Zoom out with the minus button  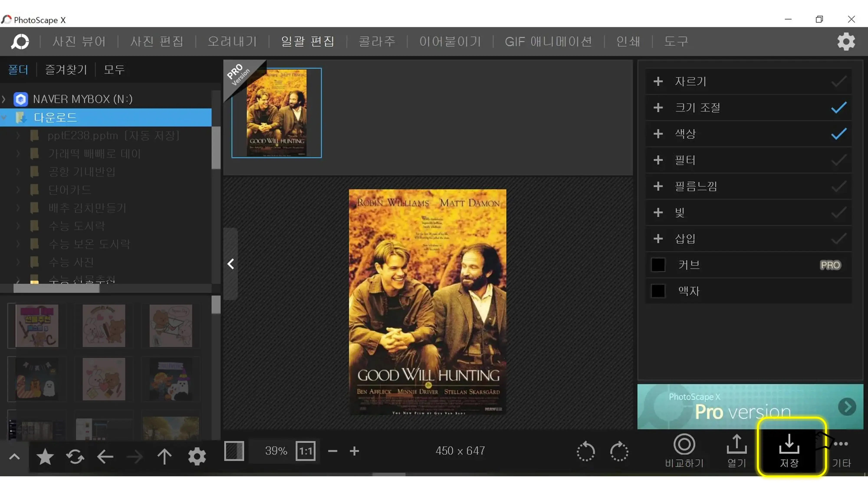click(333, 451)
